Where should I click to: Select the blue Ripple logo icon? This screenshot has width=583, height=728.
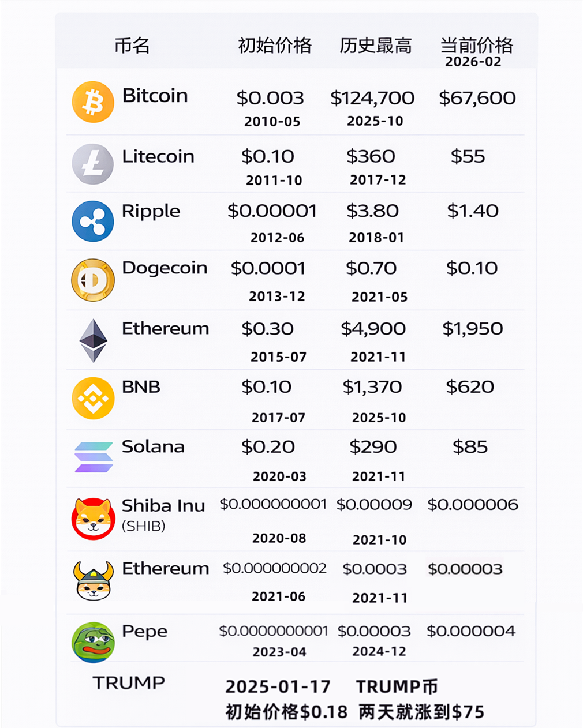pos(93,221)
